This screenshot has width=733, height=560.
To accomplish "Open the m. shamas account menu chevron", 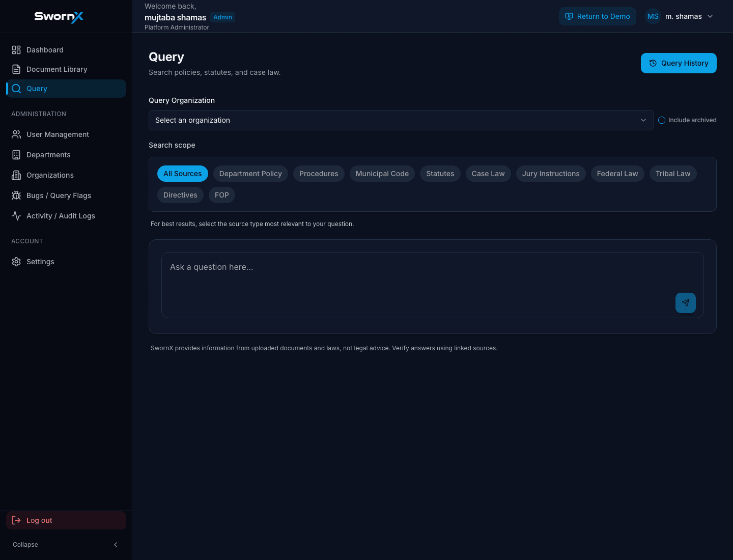I will point(710,16).
